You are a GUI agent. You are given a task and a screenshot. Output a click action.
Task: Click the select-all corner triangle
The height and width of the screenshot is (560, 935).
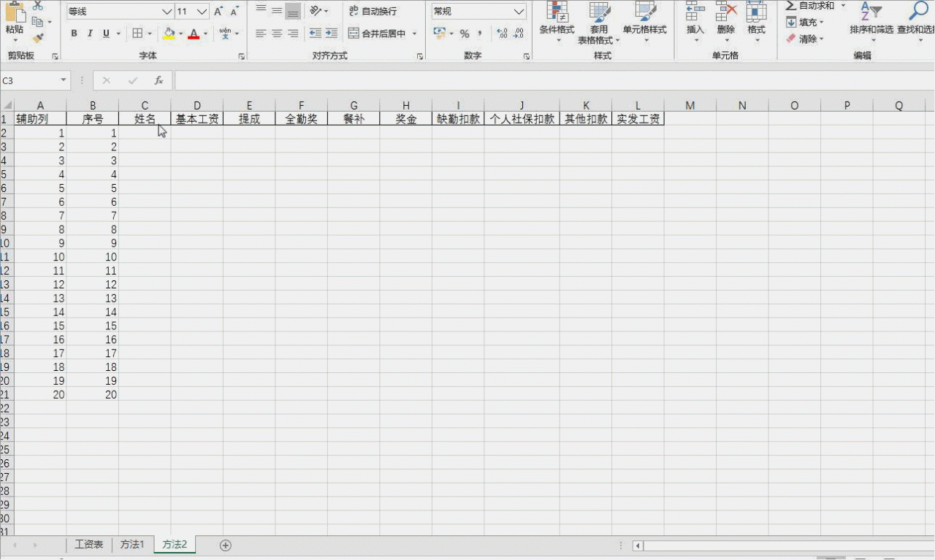point(7,105)
